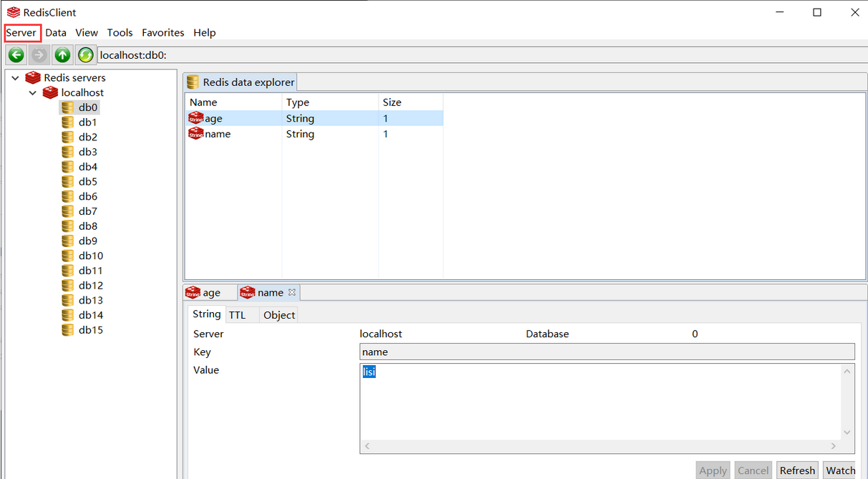
Task: Click the Watch button
Action: tap(840, 470)
